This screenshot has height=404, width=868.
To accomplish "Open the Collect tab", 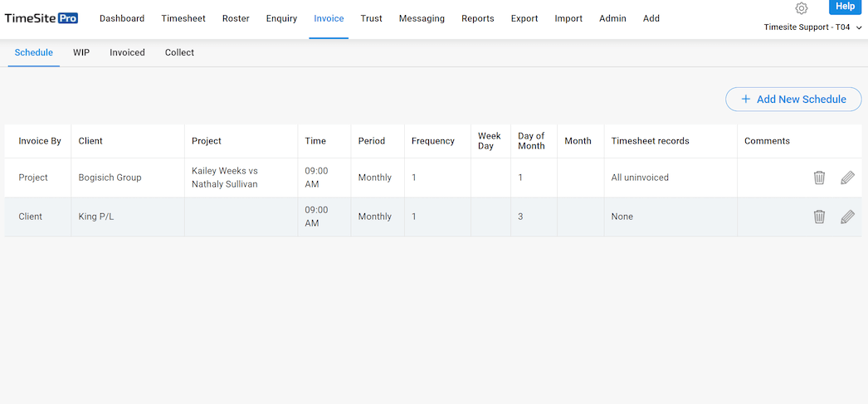I will point(179,52).
